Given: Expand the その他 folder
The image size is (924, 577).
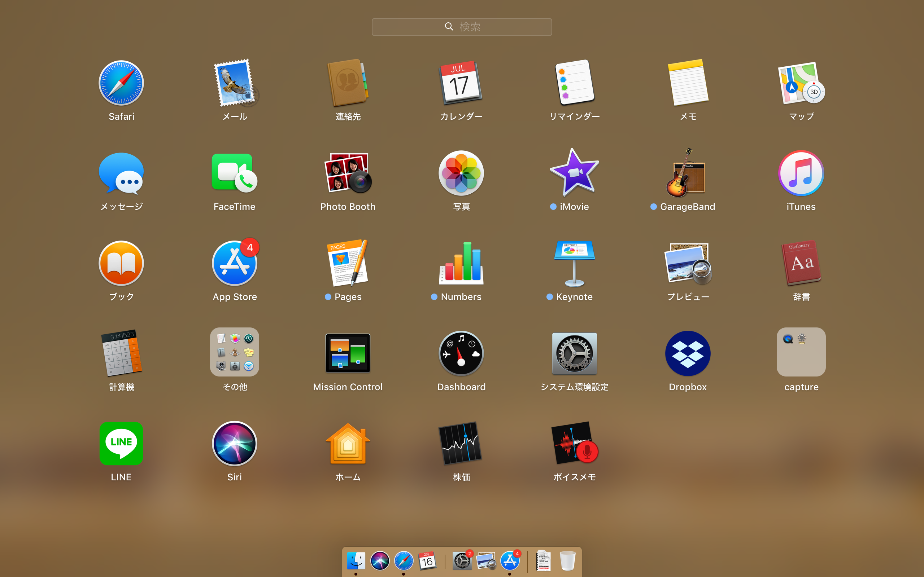Looking at the screenshot, I should pos(235,352).
